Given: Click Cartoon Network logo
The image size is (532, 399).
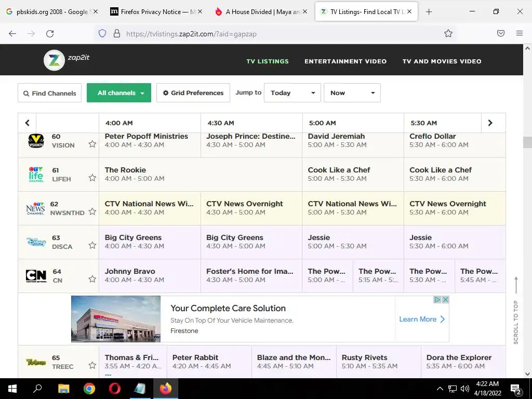Looking at the screenshot, I should tap(36, 276).
